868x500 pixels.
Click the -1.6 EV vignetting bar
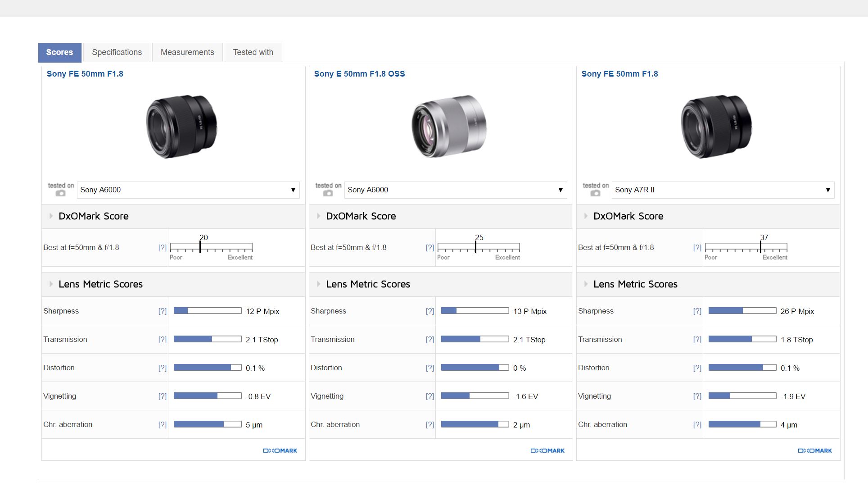475,396
